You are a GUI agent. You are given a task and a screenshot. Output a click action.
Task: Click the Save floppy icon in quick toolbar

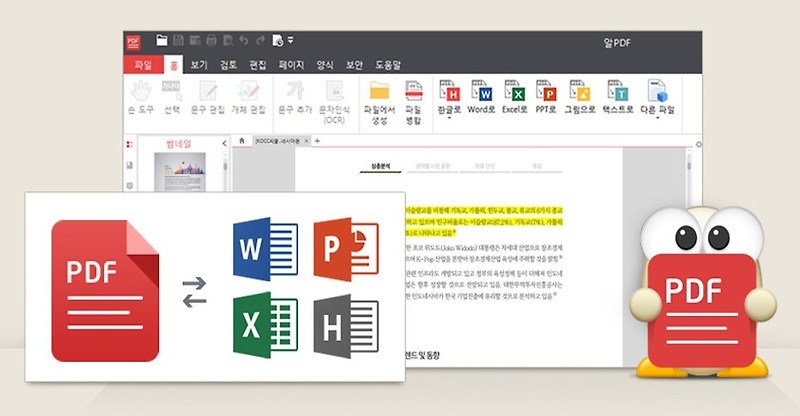coord(178,40)
